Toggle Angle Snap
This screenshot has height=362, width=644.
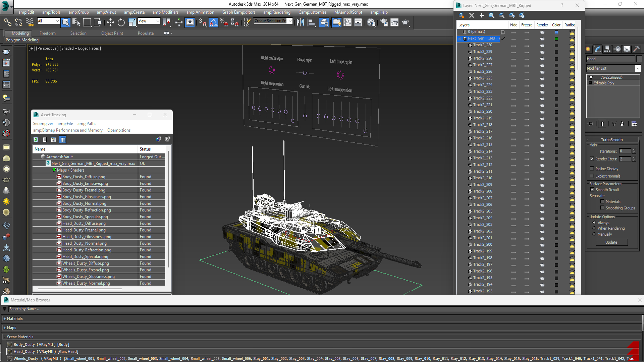[x=213, y=22]
